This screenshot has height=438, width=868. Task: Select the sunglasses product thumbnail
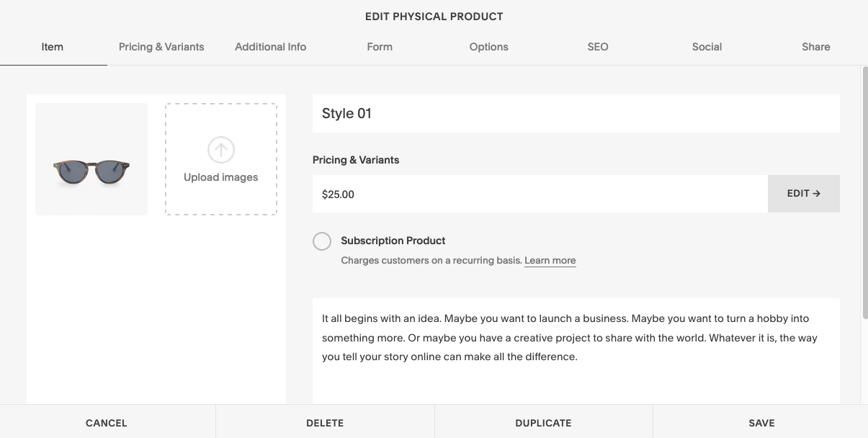[91, 159]
